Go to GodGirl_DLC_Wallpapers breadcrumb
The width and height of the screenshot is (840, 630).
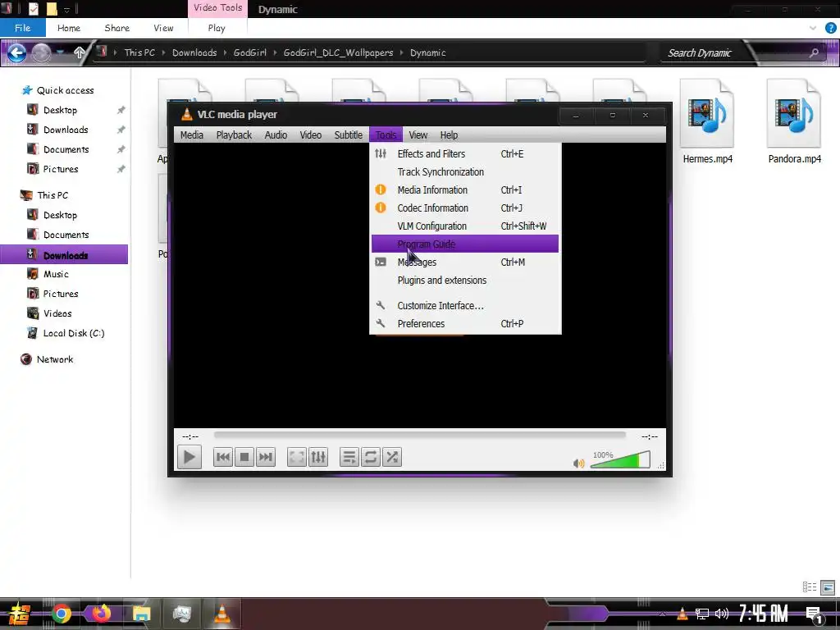tap(338, 52)
